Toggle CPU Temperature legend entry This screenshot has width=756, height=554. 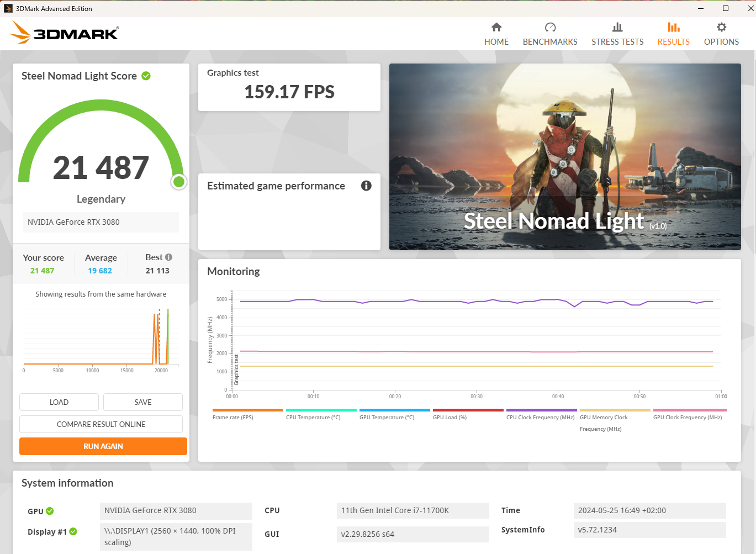pos(321,414)
